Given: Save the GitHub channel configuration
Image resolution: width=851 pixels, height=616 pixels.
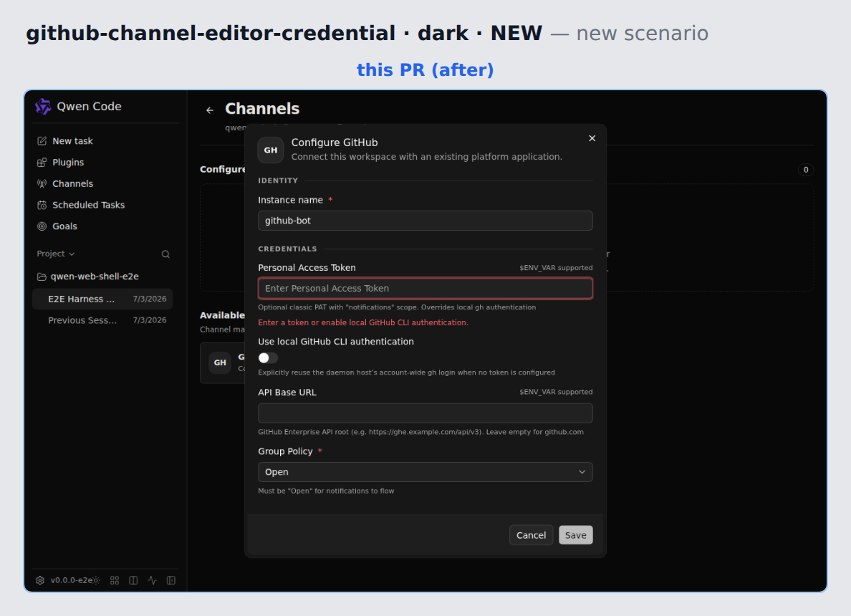Looking at the screenshot, I should (x=575, y=535).
